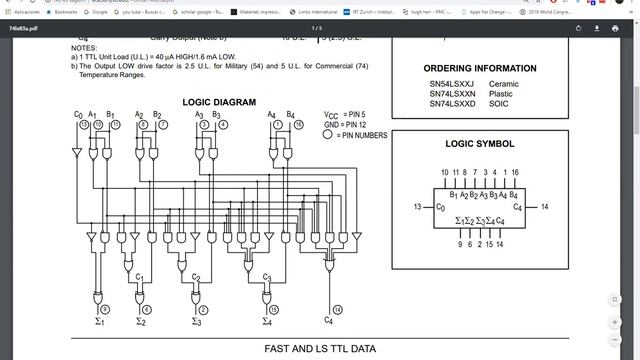The height and width of the screenshot is (360, 640).
Task: Click the pin 13 circle in logic diagram
Action: (84, 124)
